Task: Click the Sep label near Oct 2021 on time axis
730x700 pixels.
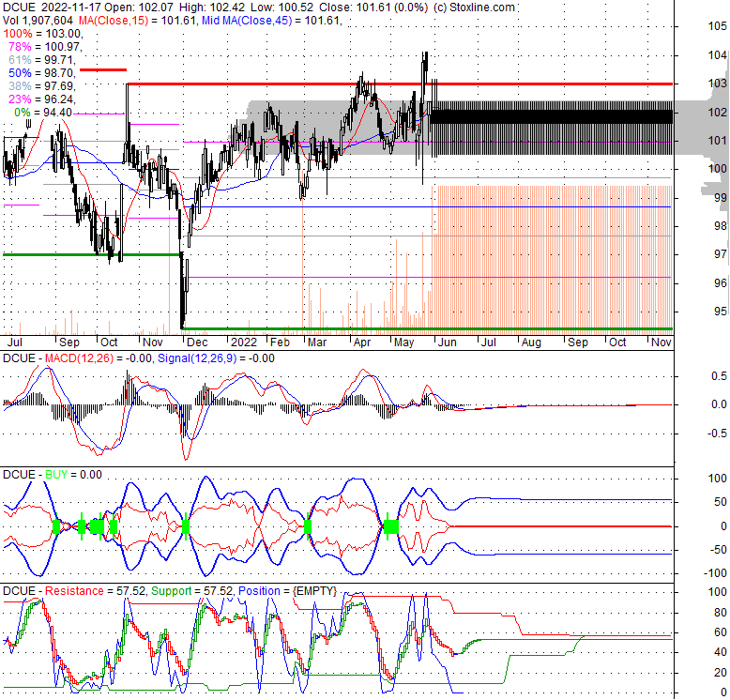Action: [69, 342]
